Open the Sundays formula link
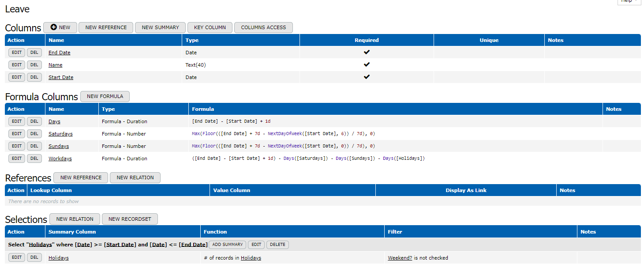 click(59, 146)
